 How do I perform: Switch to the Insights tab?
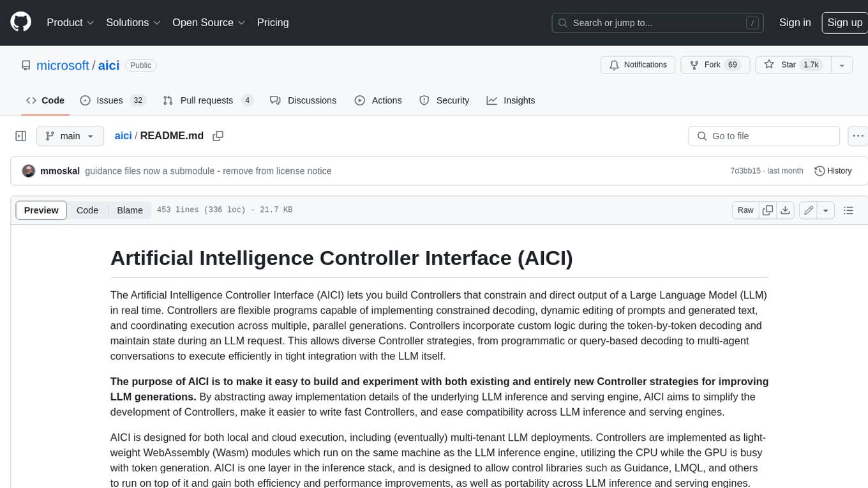tap(511, 100)
